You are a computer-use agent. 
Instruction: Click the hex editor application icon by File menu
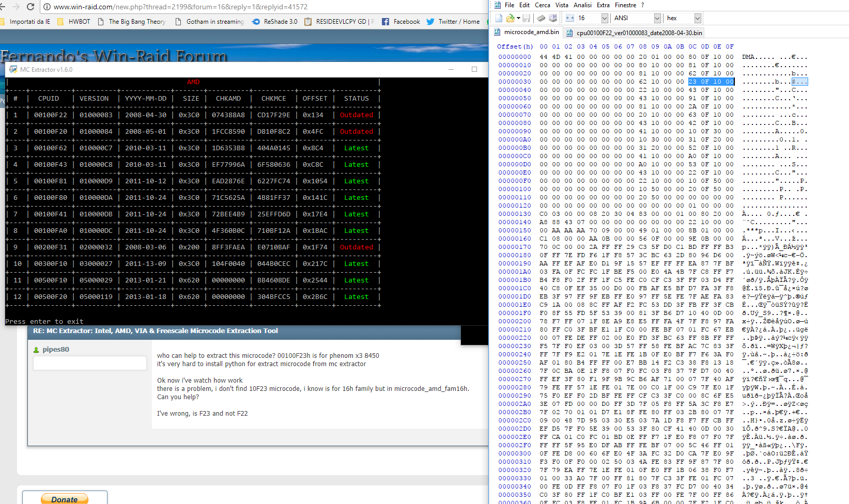pyautogui.click(x=498, y=5)
